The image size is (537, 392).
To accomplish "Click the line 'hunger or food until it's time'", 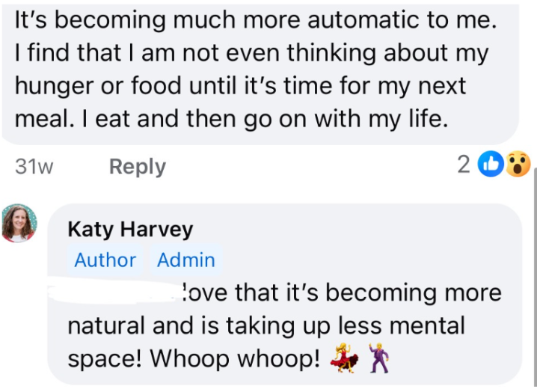I will pyautogui.click(x=240, y=85).
